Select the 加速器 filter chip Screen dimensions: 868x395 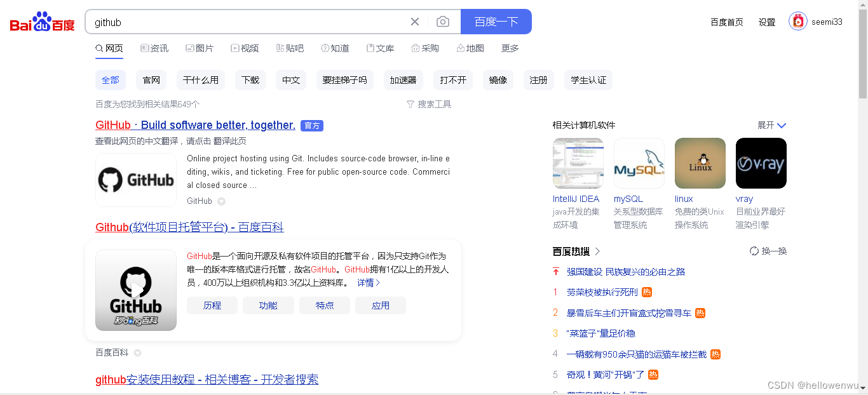403,80
